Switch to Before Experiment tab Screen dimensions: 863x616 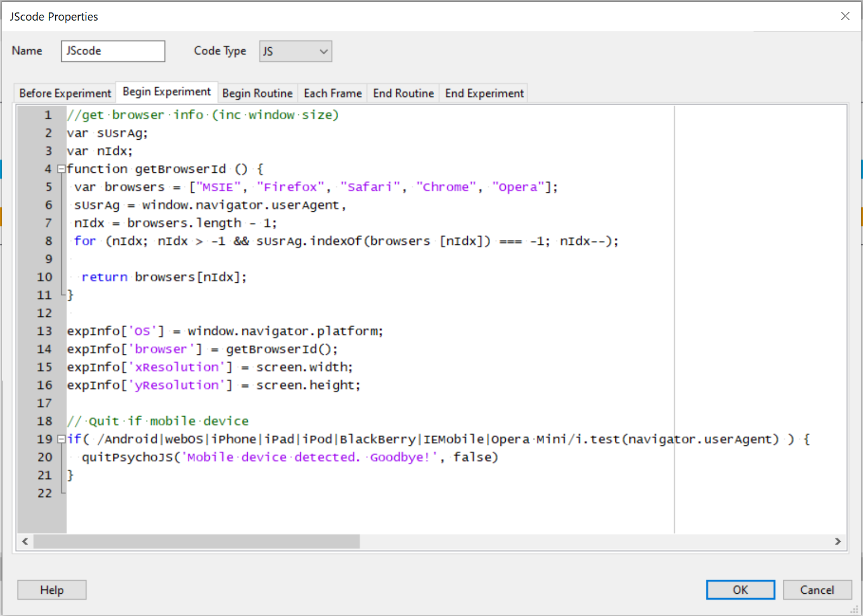tap(65, 93)
